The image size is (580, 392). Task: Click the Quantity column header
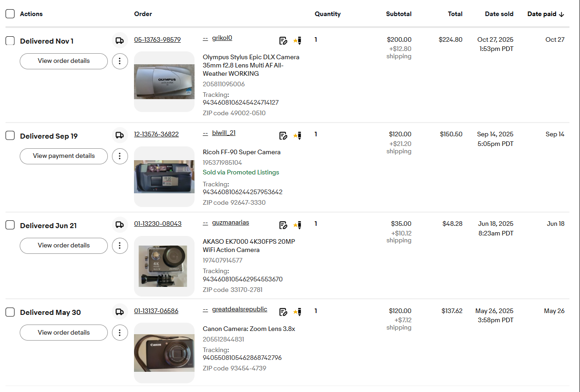tap(328, 14)
